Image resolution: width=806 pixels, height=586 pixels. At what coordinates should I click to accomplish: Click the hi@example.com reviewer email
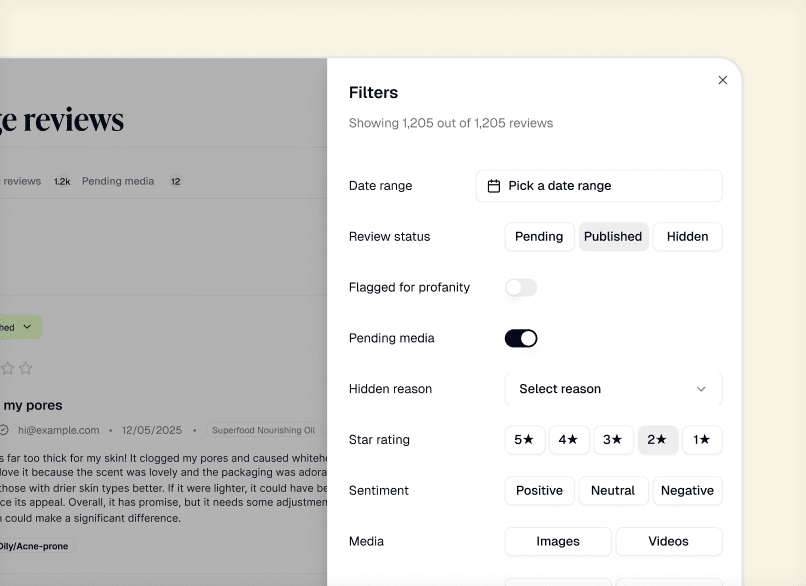coord(59,430)
